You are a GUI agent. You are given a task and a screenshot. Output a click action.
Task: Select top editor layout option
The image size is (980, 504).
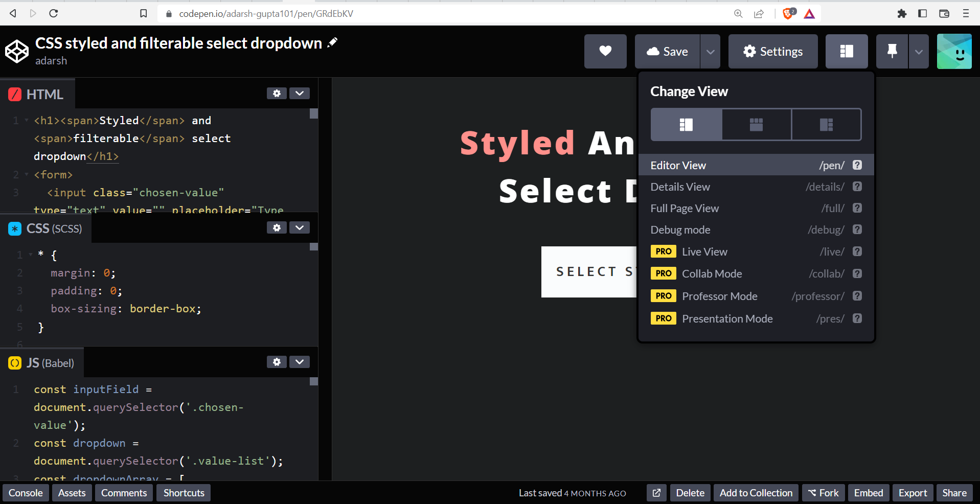[756, 124]
